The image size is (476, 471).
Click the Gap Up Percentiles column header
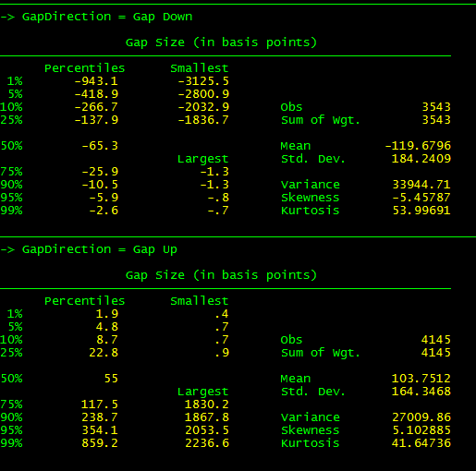(85, 300)
